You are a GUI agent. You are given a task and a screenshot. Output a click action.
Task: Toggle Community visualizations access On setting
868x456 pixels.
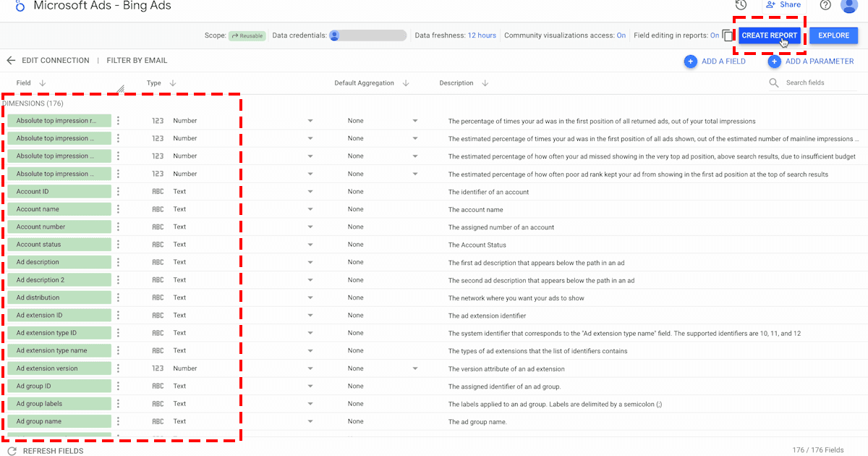(621, 35)
